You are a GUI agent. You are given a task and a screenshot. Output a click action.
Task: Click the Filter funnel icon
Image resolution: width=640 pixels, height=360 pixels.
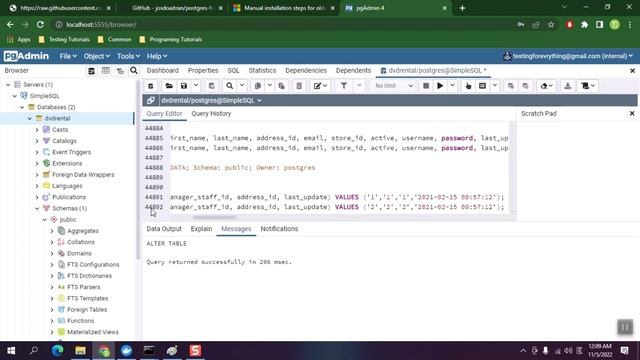[x=344, y=86]
